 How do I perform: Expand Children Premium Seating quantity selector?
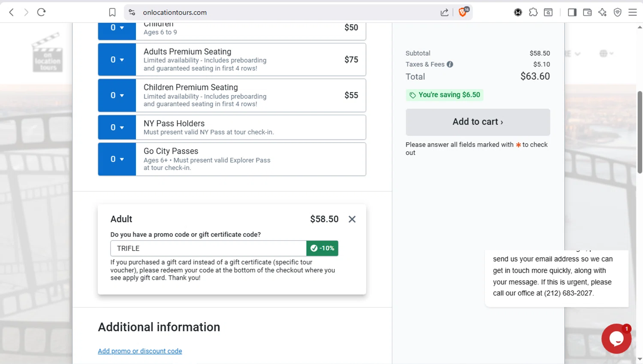(117, 95)
